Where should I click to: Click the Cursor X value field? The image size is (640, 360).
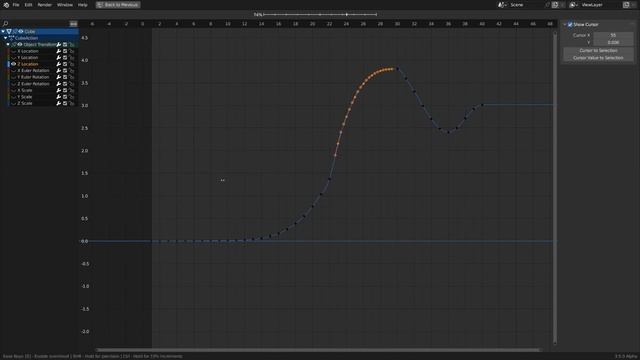coord(613,36)
